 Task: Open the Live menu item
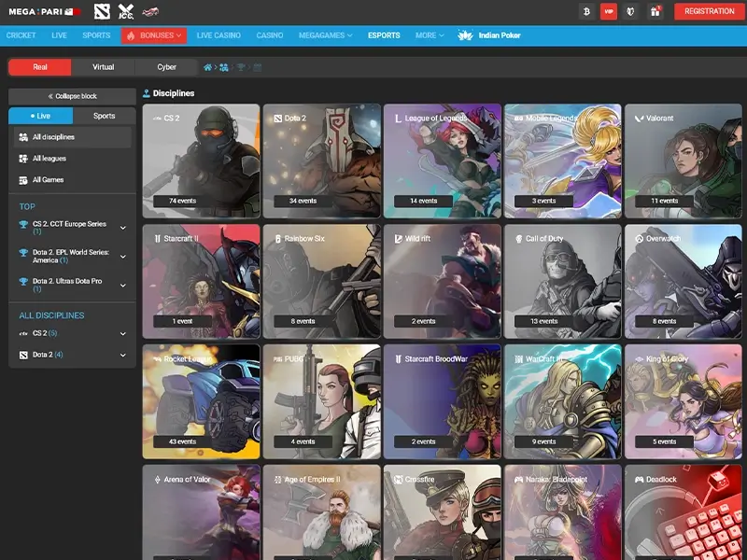[59, 35]
